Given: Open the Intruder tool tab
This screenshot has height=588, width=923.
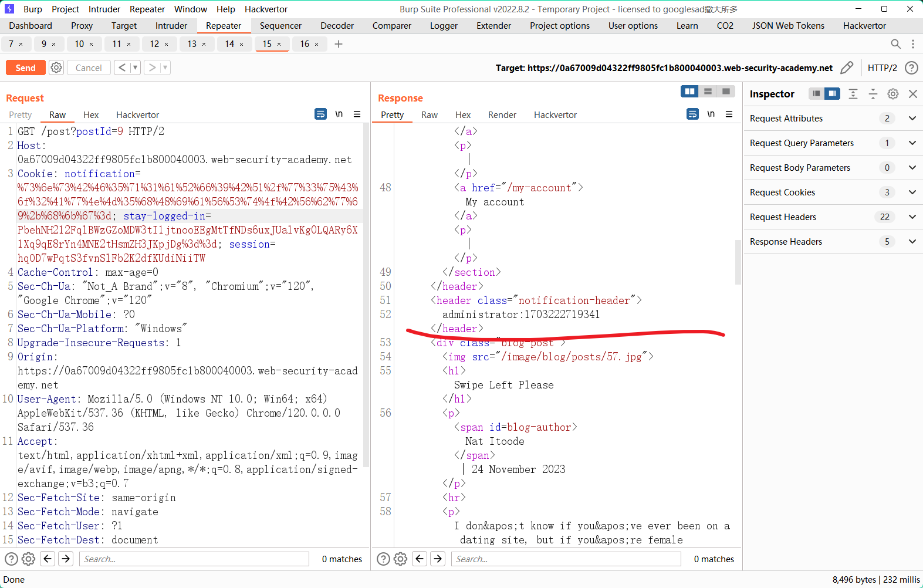Looking at the screenshot, I should [171, 25].
